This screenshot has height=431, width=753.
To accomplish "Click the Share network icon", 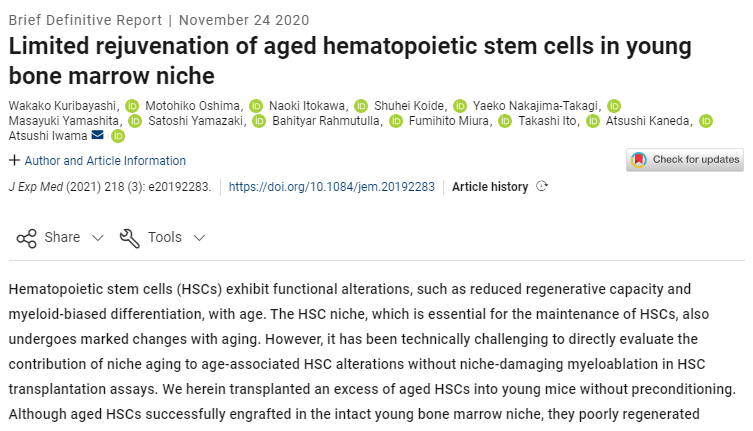I will click(26, 238).
